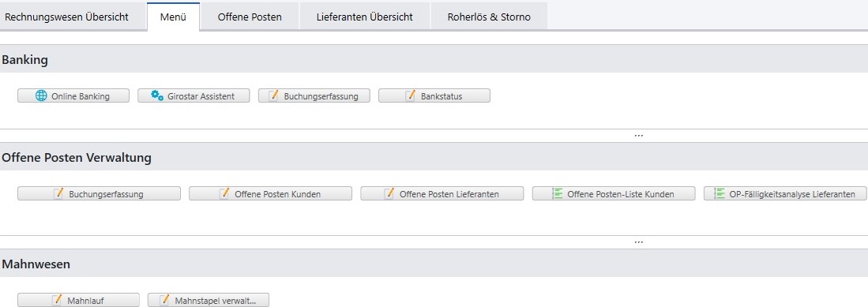Go to the Roherlös & Storno tab

tap(490, 17)
